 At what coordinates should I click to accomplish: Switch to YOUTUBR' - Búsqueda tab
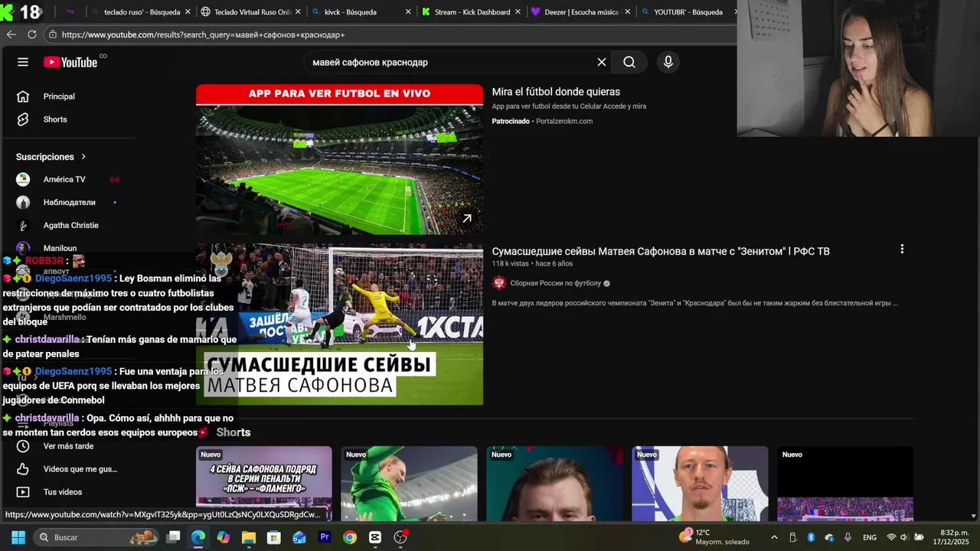click(x=688, y=12)
